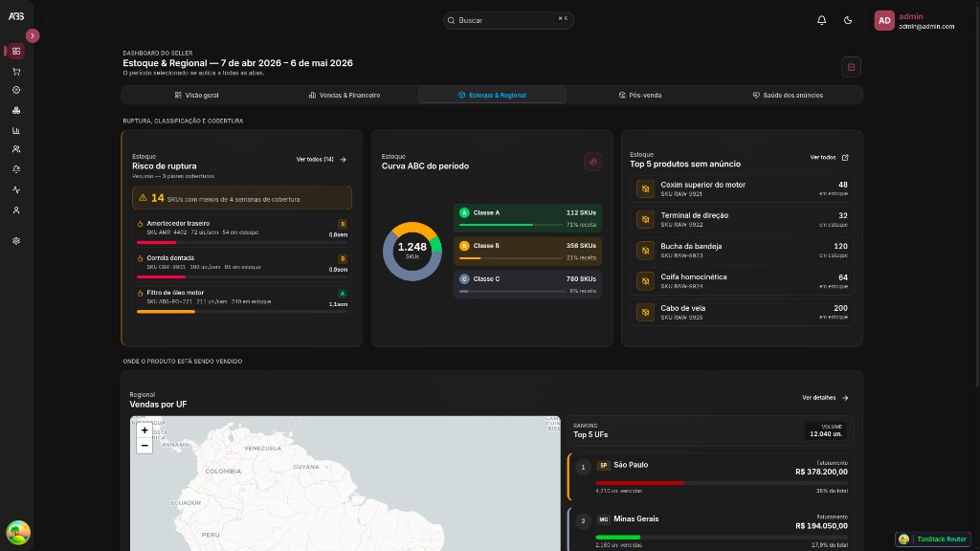Expand the sidebar with the arrow button
Screen dimensions: 980x551
pyautogui.click(x=33, y=35)
